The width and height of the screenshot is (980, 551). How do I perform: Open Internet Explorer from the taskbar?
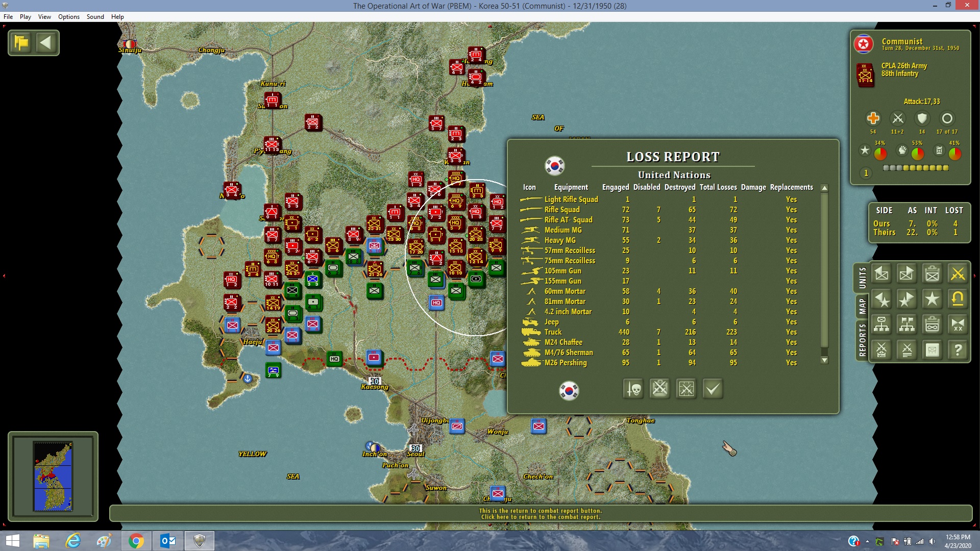[x=73, y=541]
